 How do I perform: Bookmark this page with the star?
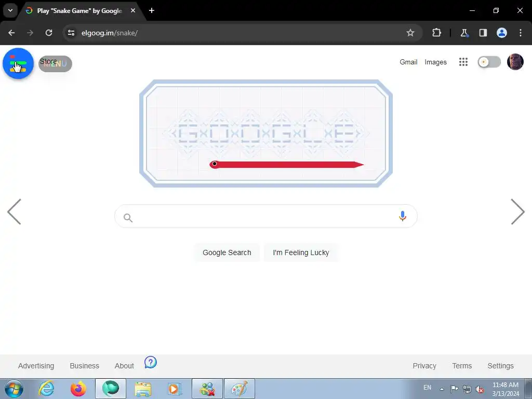tap(410, 33)
